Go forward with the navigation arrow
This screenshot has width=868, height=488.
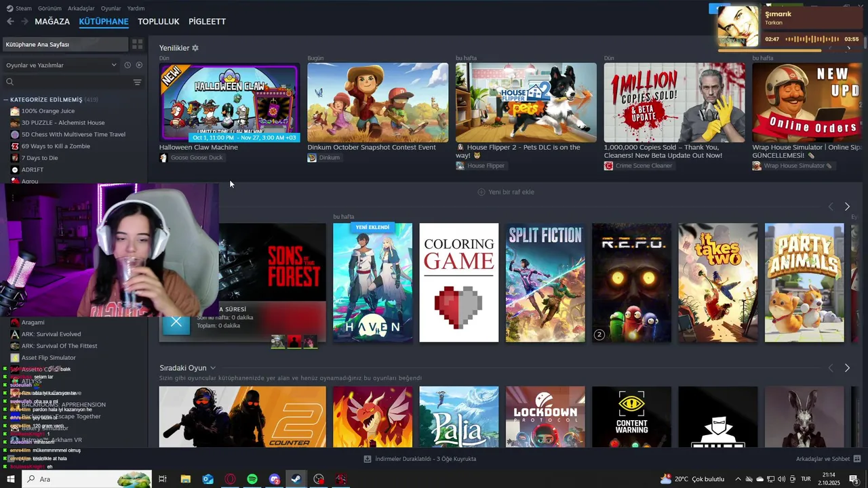click(25, 22)
